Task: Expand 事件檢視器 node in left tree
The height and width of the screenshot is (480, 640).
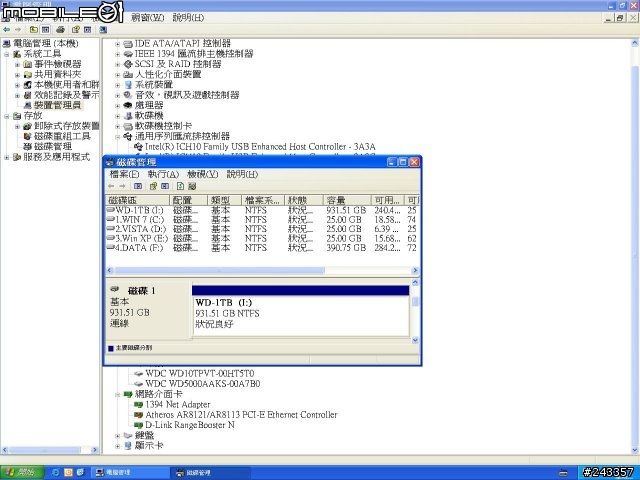Action: [17, 64]
